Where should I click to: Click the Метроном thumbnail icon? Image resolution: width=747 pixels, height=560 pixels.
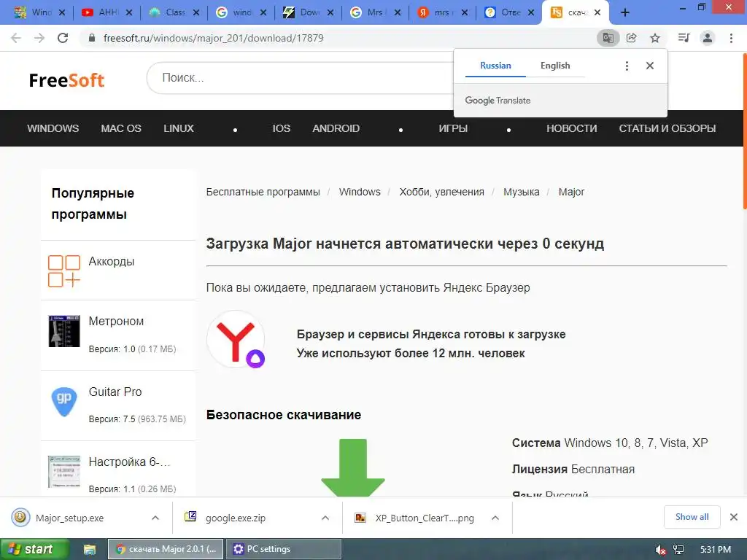[x=64, y=331]
